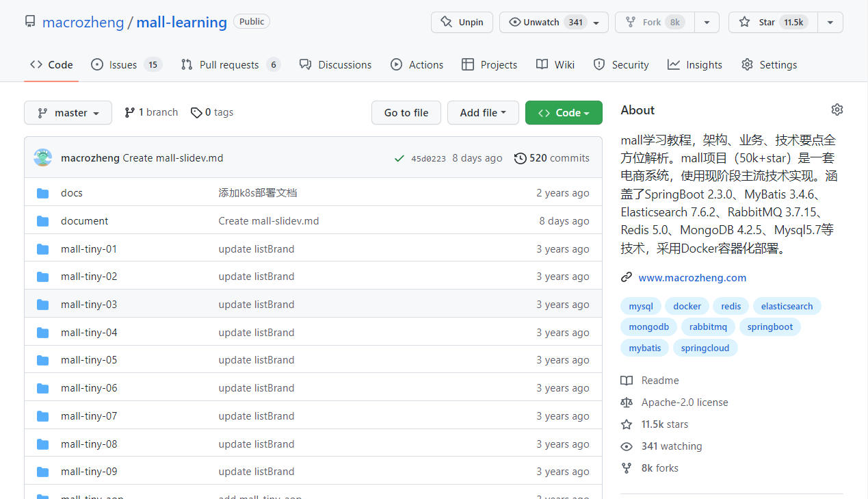This screenshot has height=499, width=868.
Task: Click the star icon beside 11.5k stars
Action: 626,424
